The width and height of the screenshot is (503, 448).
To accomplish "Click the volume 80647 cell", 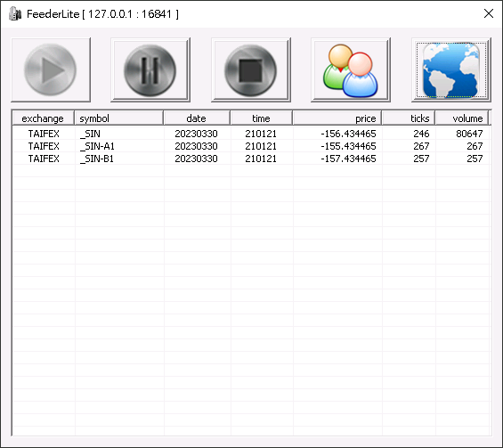I will click(469, 134).
